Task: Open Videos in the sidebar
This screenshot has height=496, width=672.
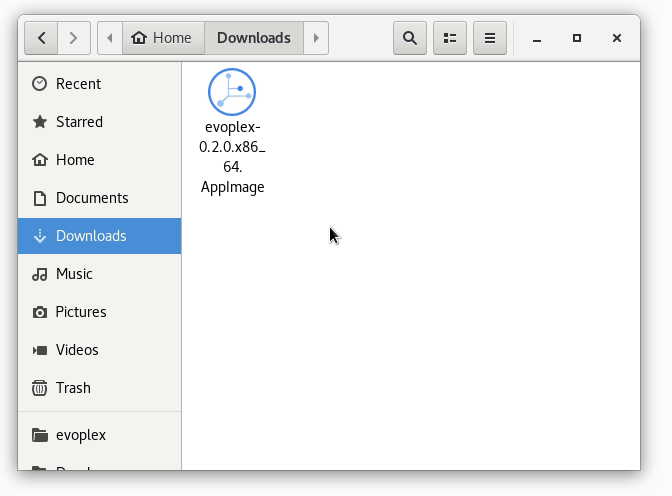Action: coord(99,350)
